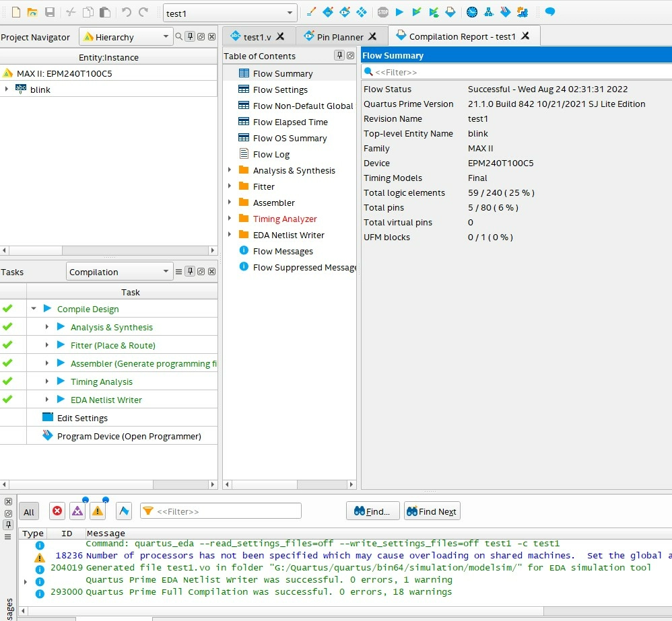This screenshot has height=621, width=672.
Task: Click the Flow Messages info icon
Action: pyautogui.click(x=244, y=250)
